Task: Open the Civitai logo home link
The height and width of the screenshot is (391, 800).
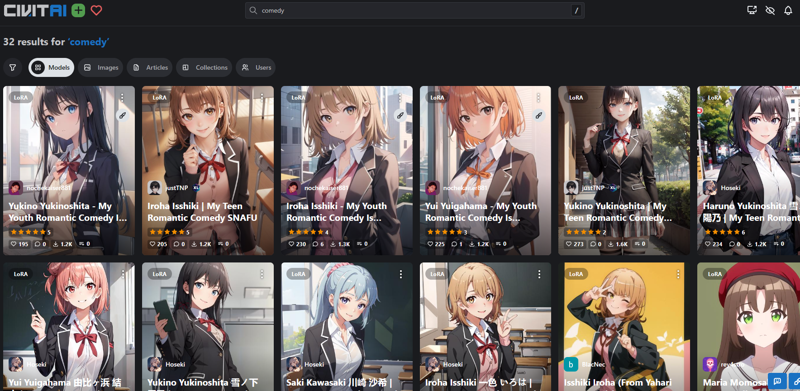Action: click(x=35, y=10)
